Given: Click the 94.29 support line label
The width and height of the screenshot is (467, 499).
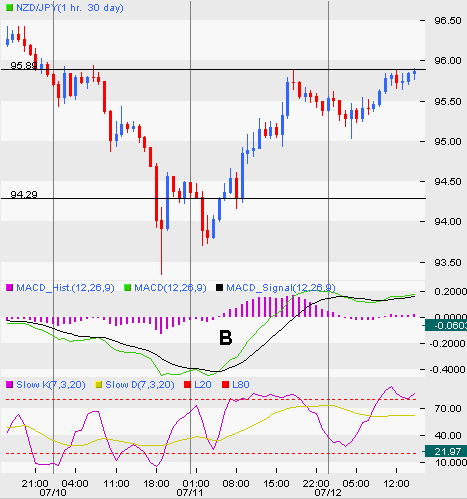Looking at the screenshot, I should tap(24, 194).
